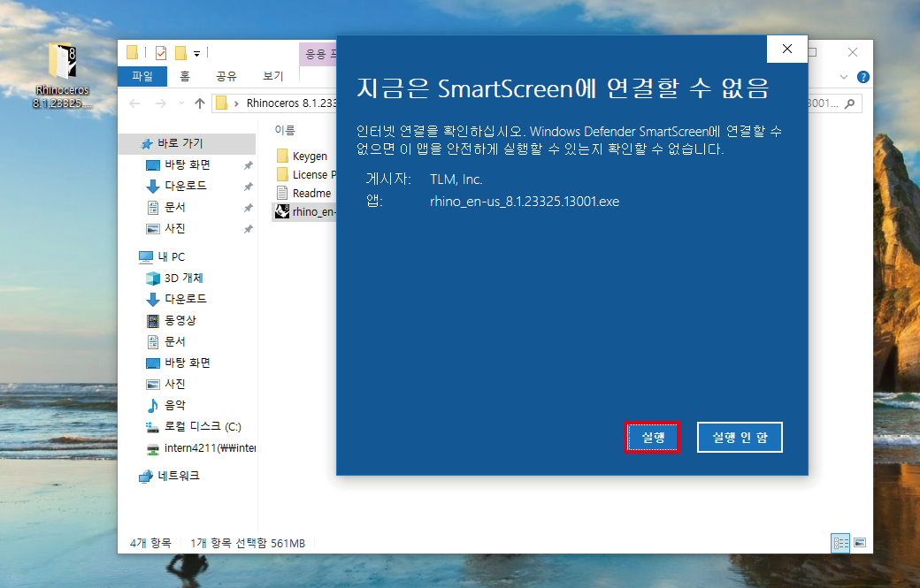
Task: Click the Explorer back arrow
Action: 135,103
